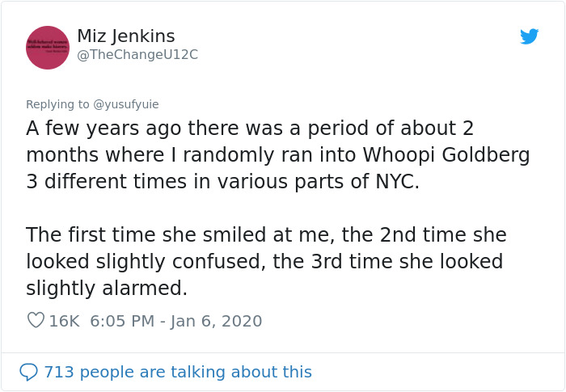Click the '713' number in footer
This screenshot has width=566, height=392.
58,372
